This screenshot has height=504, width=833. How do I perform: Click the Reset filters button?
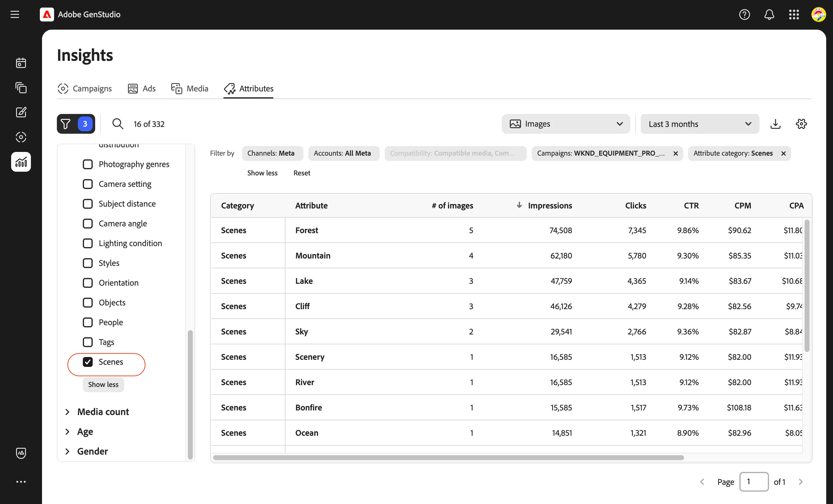coord(302,173)
